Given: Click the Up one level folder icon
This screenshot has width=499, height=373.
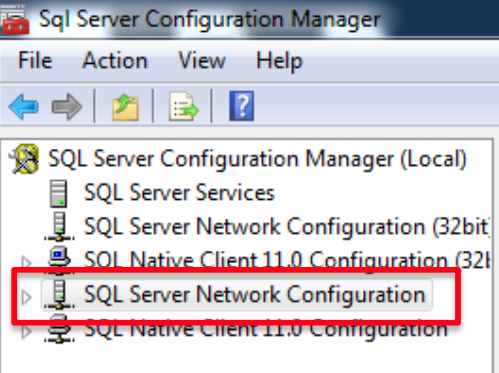Looking at the screenshot, I should coord(125,107).
